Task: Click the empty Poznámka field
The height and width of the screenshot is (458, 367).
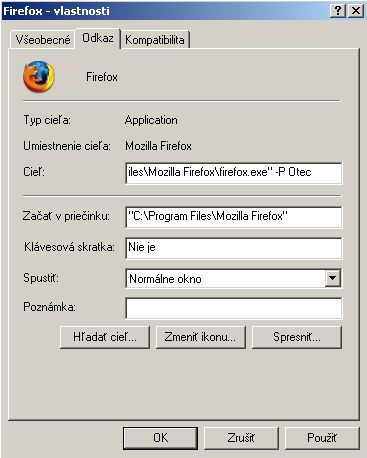Action: [x=234, y=308]
